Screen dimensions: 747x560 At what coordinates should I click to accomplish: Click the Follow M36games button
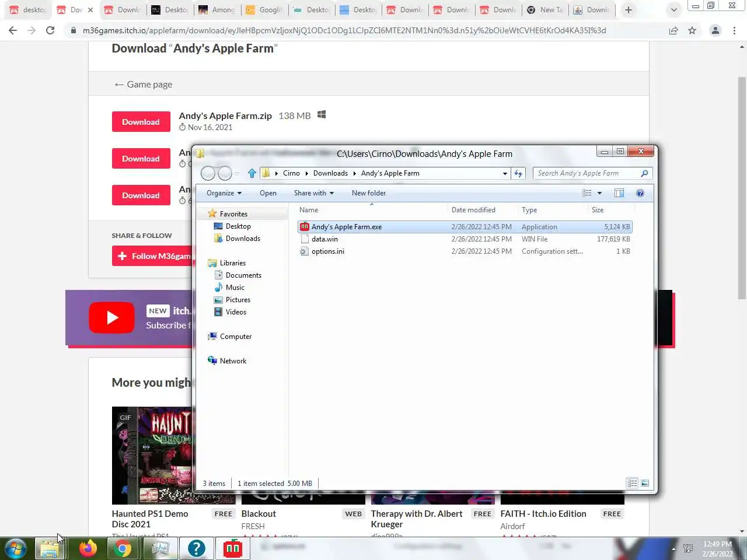(152, 256)
